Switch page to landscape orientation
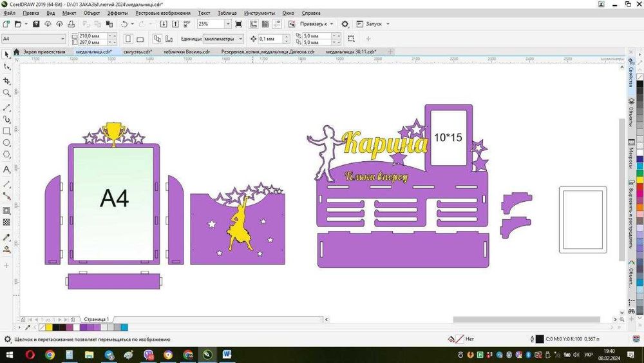 (140, 39)
